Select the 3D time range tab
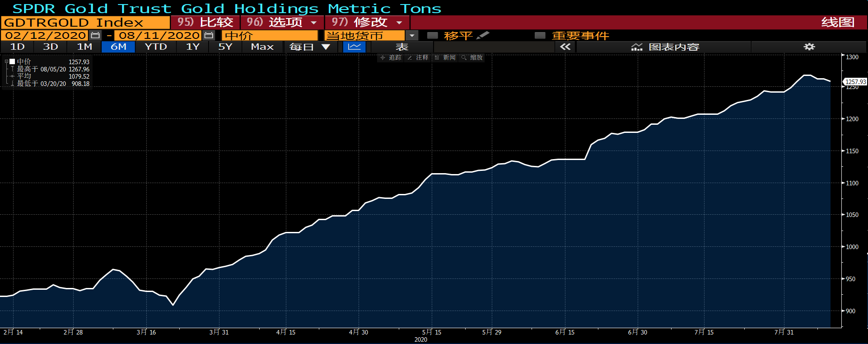Image resolution: width=868 pixels, height=344 pixels. coord(51,47)
